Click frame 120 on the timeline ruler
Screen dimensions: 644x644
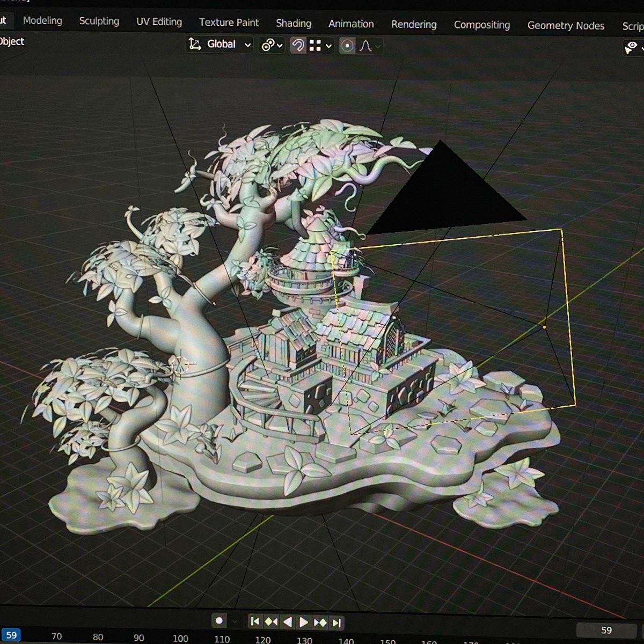pyautogui.click(x=263, y=639)
